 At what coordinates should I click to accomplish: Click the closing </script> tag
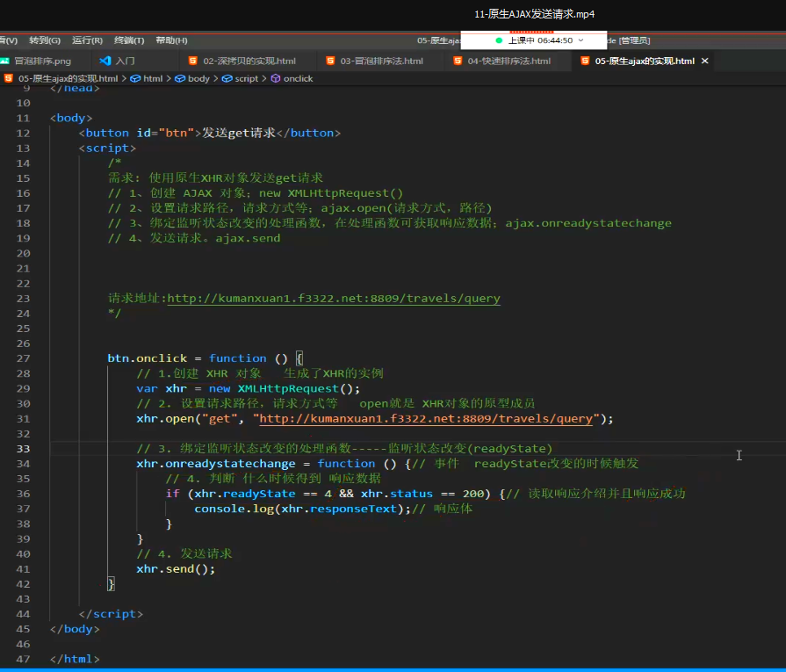click(111, 614)
